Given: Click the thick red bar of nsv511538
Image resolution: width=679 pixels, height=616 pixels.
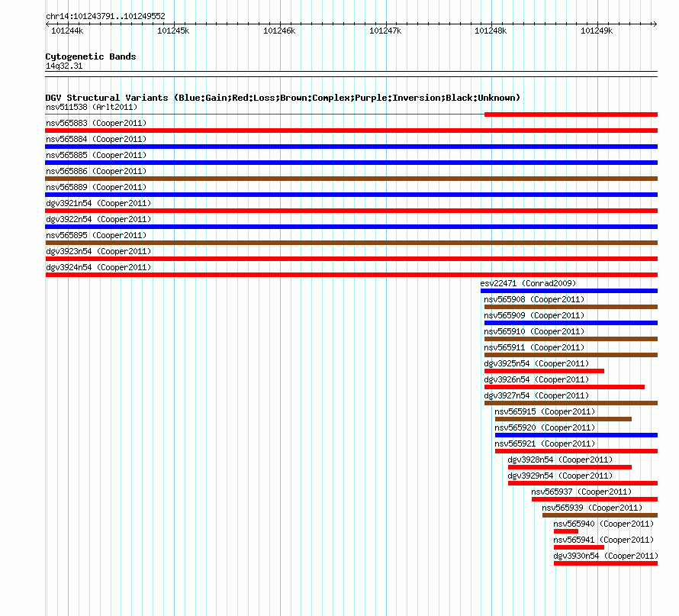Looking at the screenshot, I should coord(571,114).
